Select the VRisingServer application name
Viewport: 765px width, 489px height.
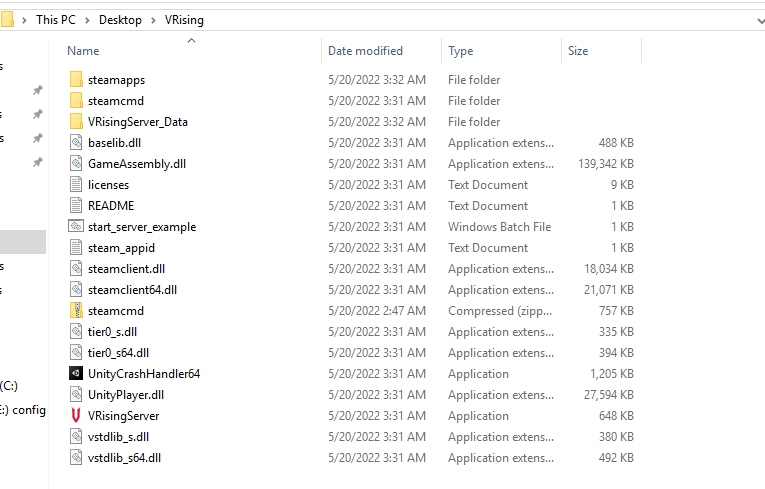pos(123,415)
